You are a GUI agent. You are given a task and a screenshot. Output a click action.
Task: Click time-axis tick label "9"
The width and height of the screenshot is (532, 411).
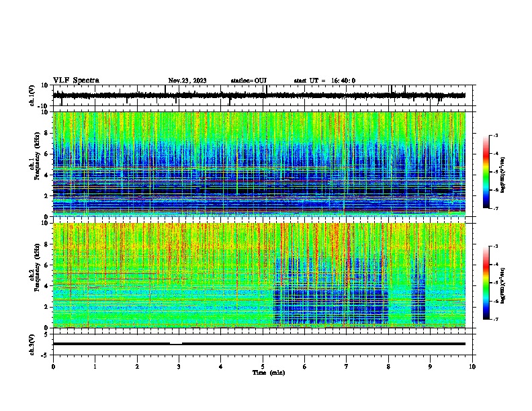pyautogui.click(x=430, y=367)
